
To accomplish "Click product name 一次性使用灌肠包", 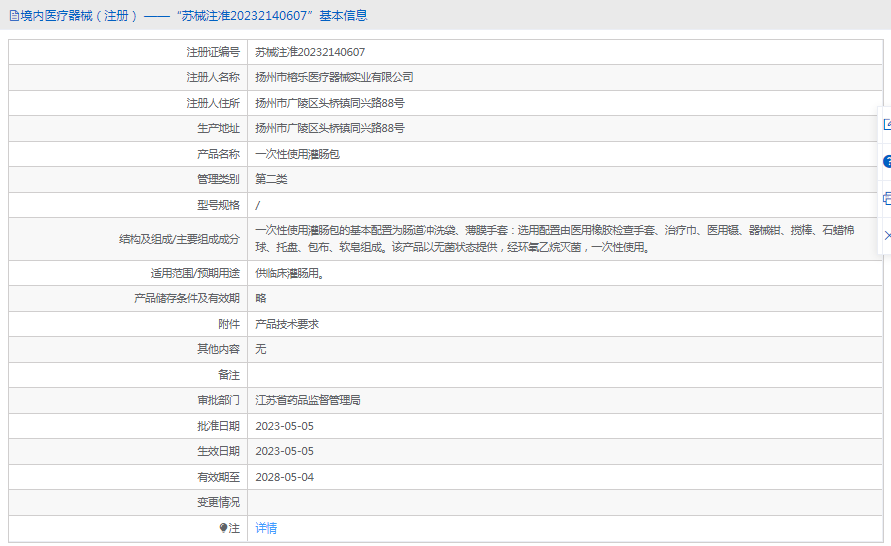I will click(x=297, y=154).
